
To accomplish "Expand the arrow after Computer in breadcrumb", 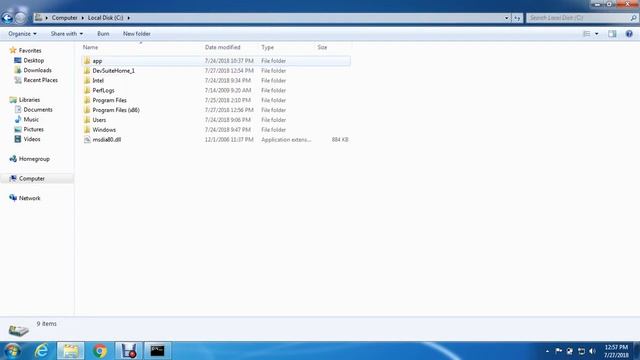I will (83, 18).
